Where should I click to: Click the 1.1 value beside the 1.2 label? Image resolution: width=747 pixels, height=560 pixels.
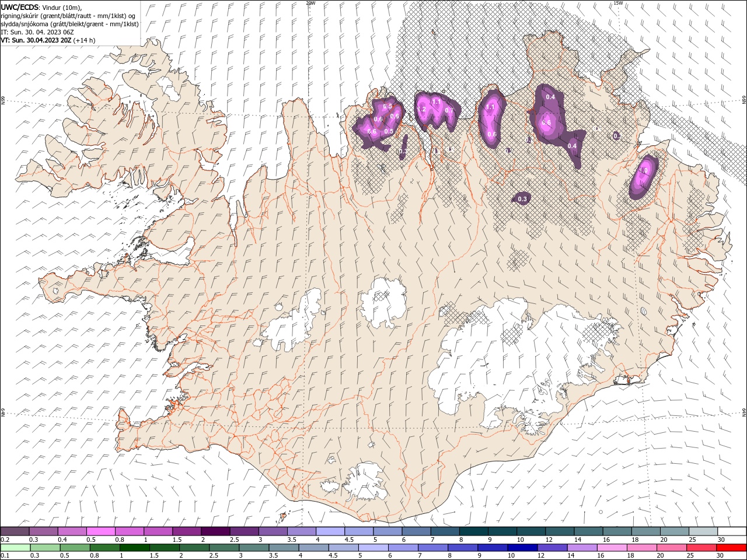(x=435, y=101)
